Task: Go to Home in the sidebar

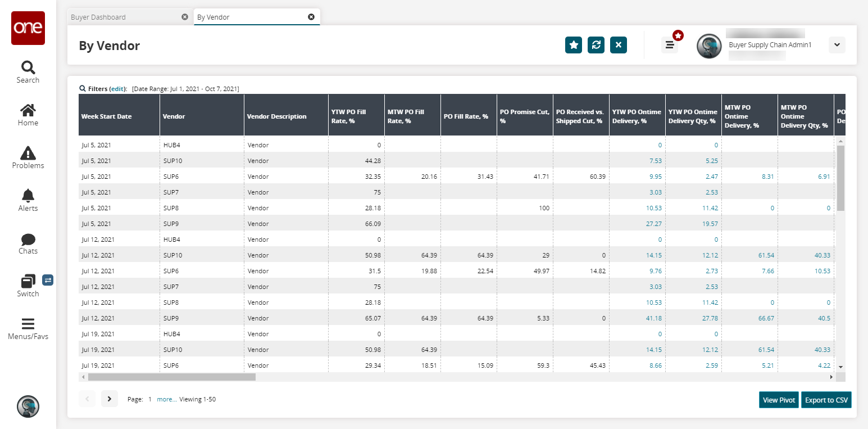Action: (28, 115)
